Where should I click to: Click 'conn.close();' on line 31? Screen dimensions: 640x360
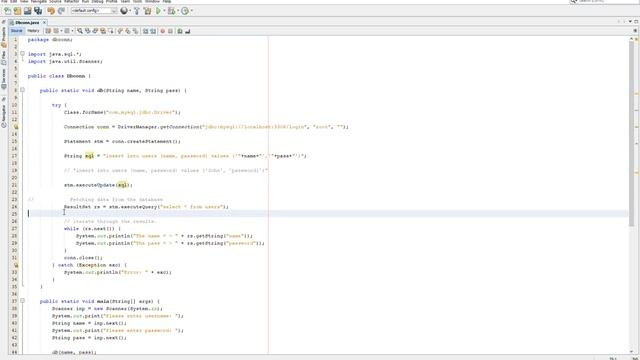[83, 258]
